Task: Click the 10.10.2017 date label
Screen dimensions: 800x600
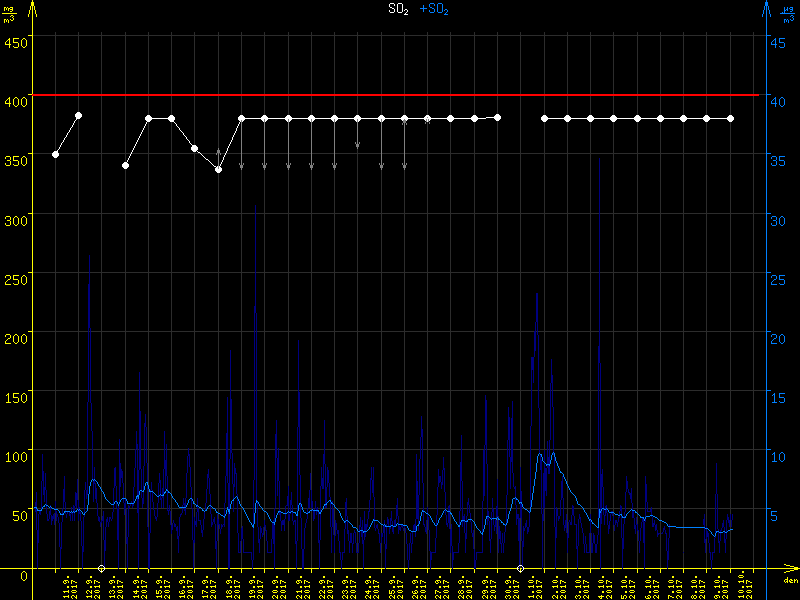Action: (741, 587)
